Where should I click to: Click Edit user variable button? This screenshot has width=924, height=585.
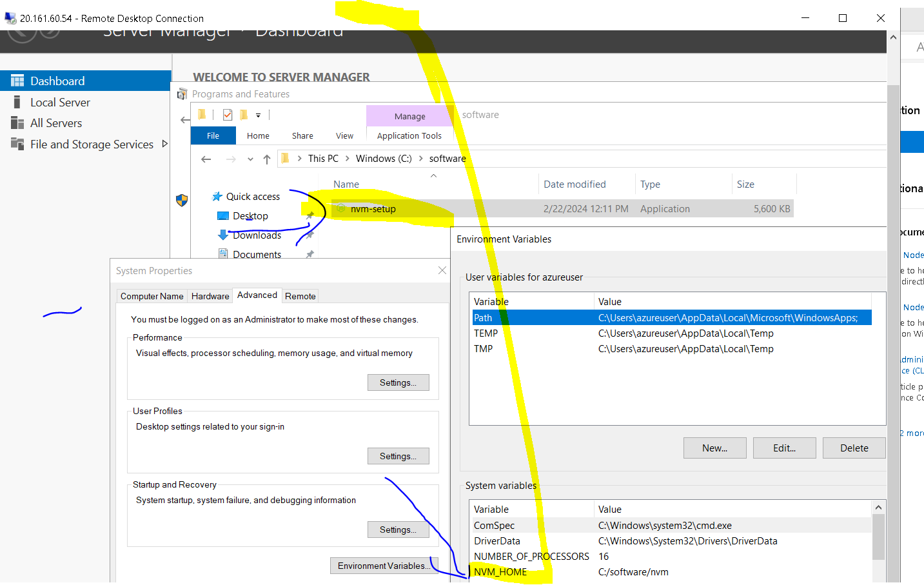pos(784,448)
